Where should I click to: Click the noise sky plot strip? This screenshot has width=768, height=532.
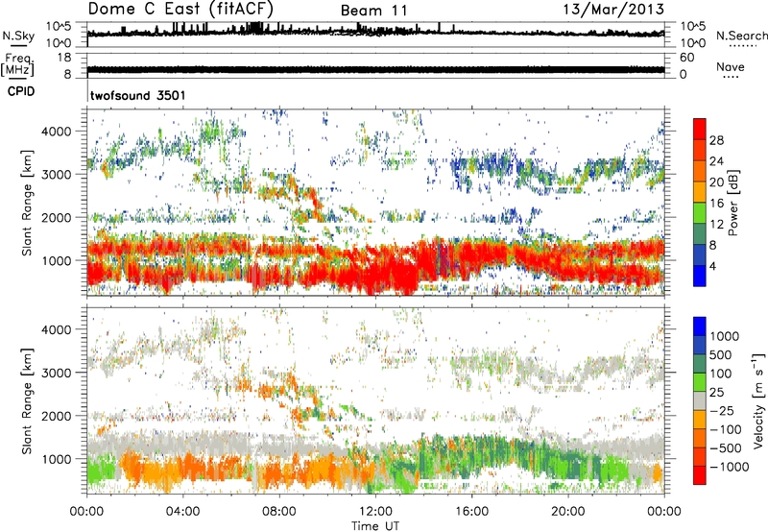375,35
